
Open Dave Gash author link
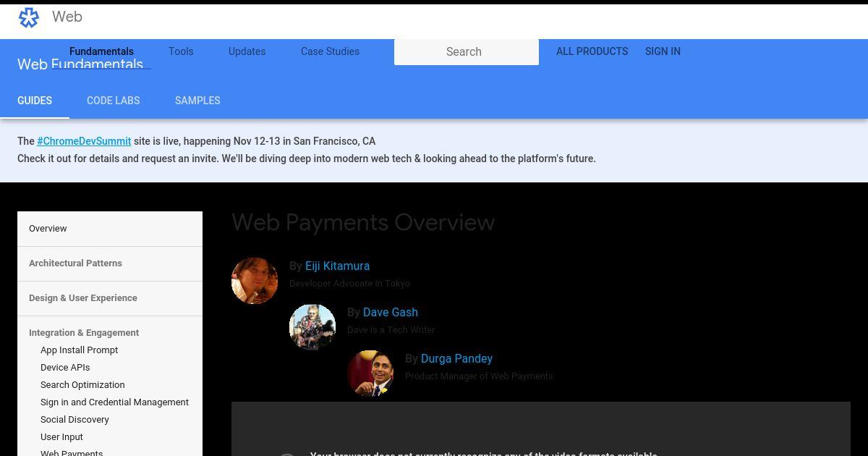pyautogui.click(x=391, y=313)
